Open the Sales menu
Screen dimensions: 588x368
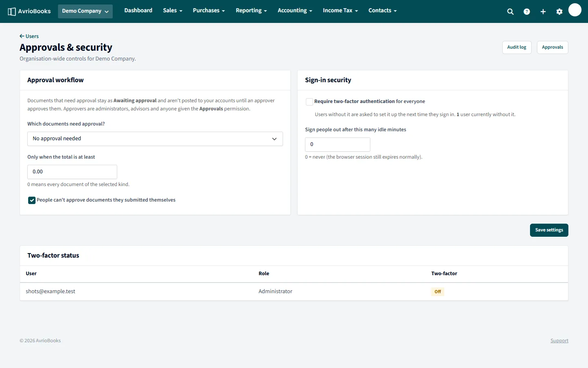172,11
